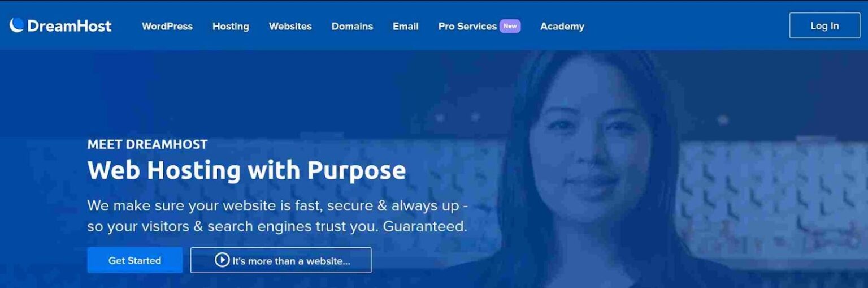Screen dimensions: 868x288
Task: Click the Log In button
Action: 824,25
